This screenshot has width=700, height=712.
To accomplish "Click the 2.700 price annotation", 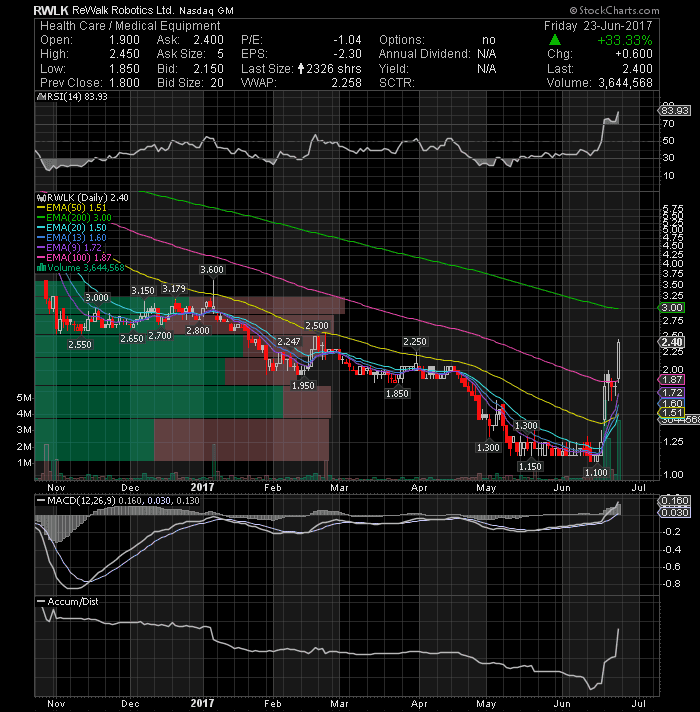I will coord(160,336).
